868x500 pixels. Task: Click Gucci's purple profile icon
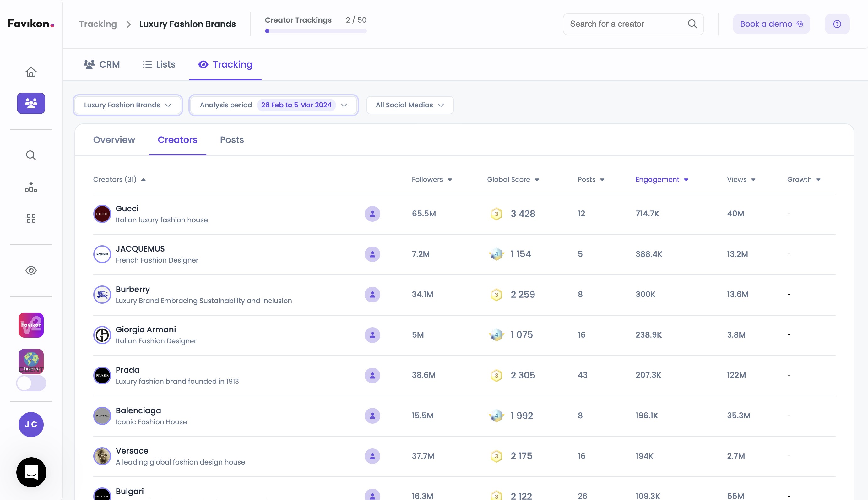(372, 214)
